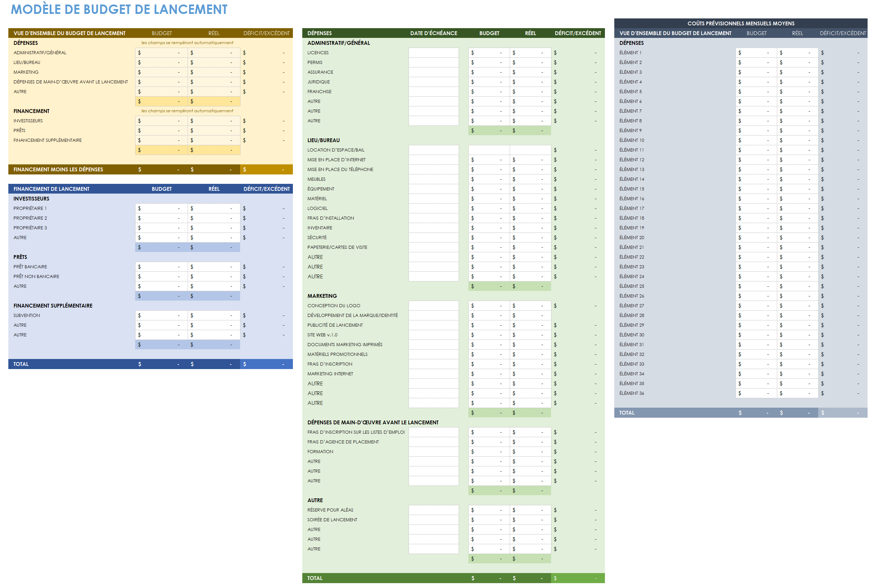Select SUBVENTION budget cell
The width and height of the screenshot is (878, 588).
pyautogui.click(x=161, y=316)
